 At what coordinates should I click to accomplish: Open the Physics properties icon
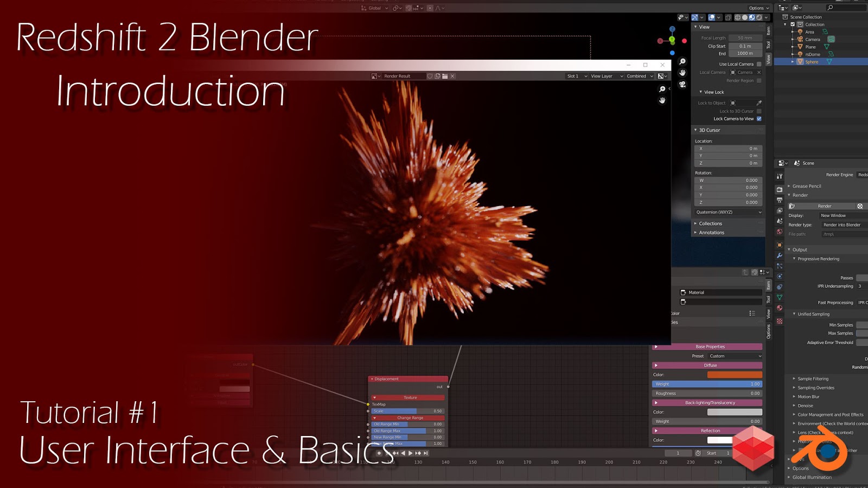tap(780, 276)
